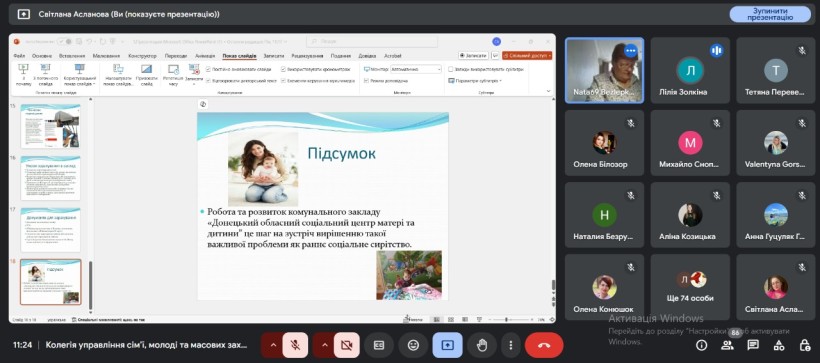This screenshot has width=820, height=363.
Task: Toggle the first subtitles checkbox in the ribbon
Action: pos(451,69)
